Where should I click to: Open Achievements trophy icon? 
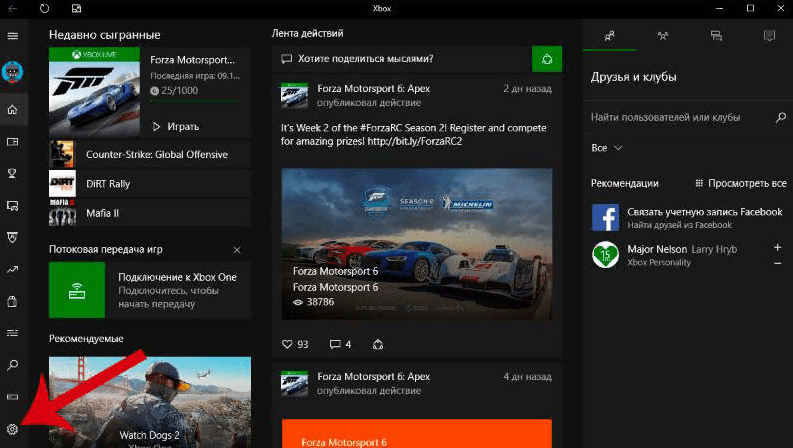pyautogui.click(x=13, y=174)
